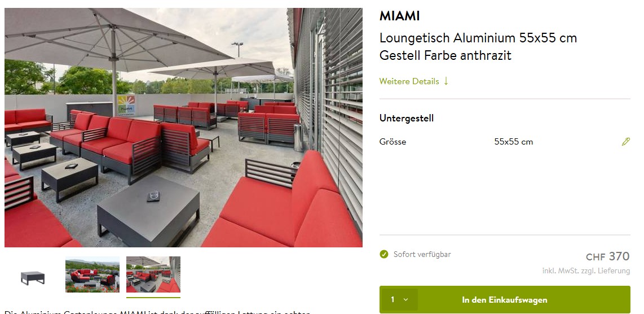Show the garden lounge thumbnail with flowers
Viewport: 644px width, 314px height.
coord(92,274)
